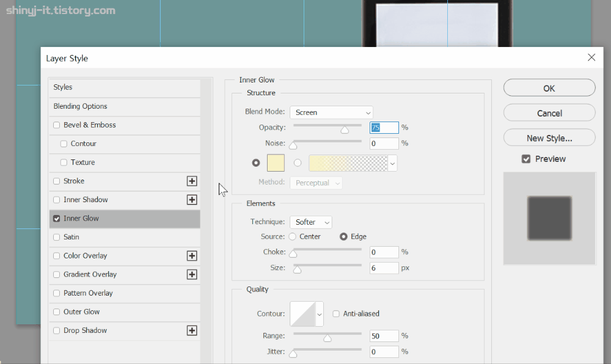Click the Range slider handle
The height and width of the screenshot is (364, 611).
pyautogui.click(x=327, y=338)
